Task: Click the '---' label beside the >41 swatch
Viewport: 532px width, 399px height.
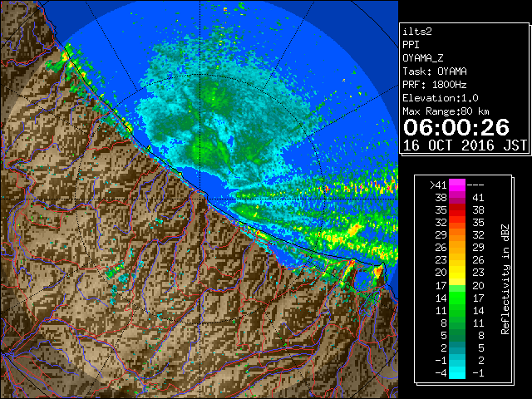Action: pos(475,185)
